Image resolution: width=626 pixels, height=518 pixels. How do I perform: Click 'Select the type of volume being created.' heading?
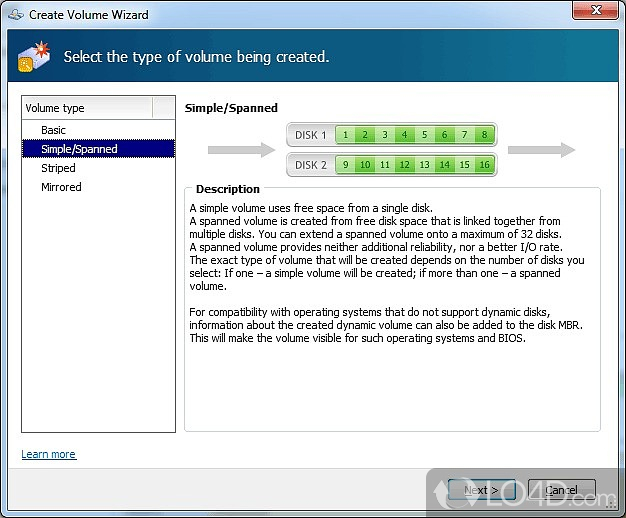pos(196,57)
